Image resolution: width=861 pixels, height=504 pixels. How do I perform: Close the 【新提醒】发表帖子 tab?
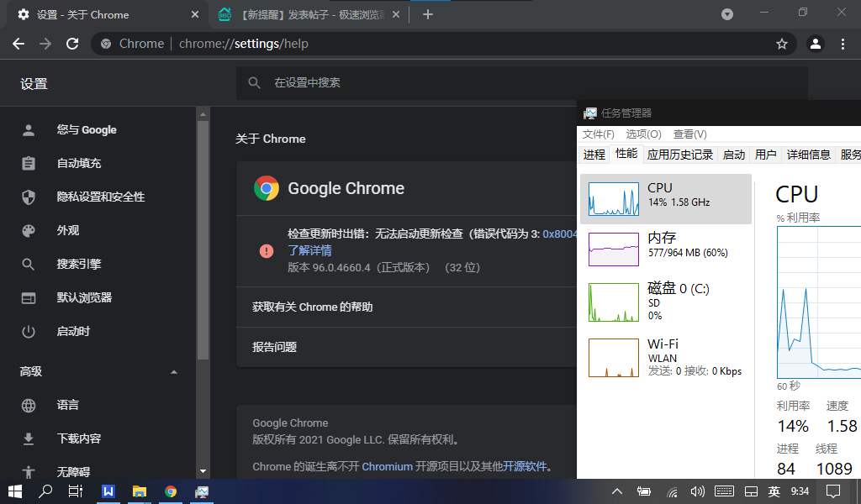(x=396, y=15)
